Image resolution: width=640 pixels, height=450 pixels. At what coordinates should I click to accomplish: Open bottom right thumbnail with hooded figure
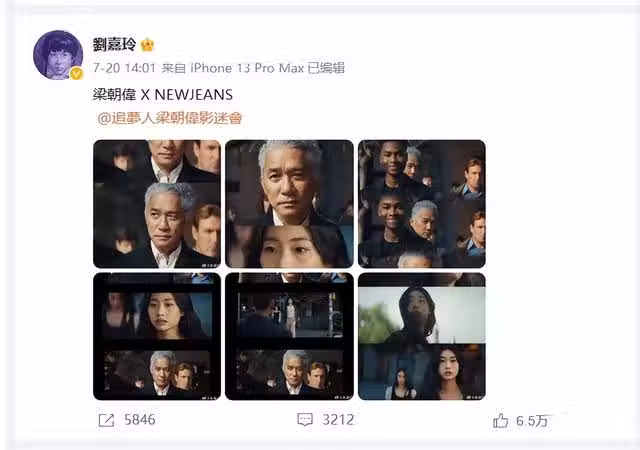click(x=422, y=336)
